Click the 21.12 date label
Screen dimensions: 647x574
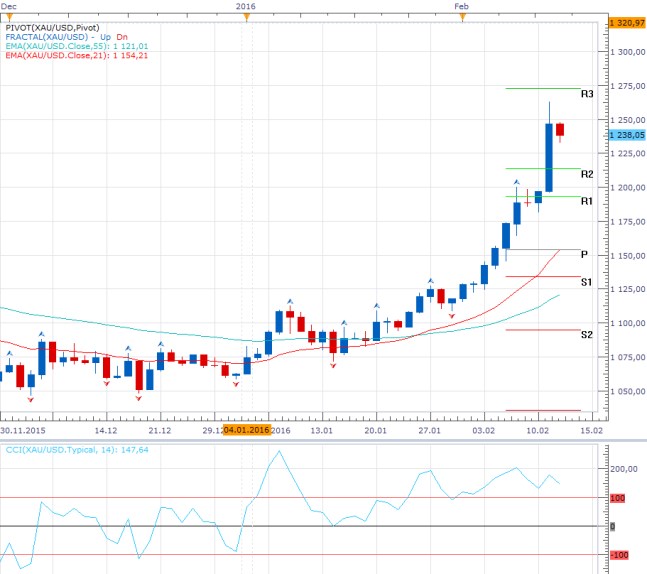click(x=160, y=430)
